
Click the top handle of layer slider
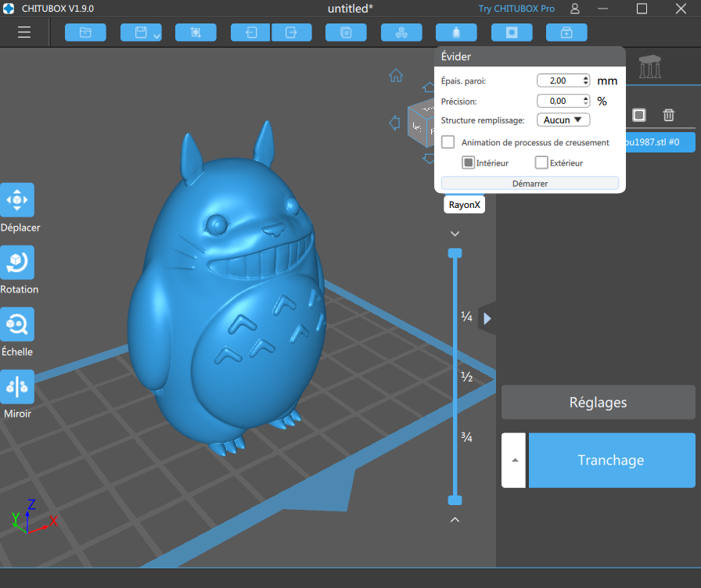pyautogui.click(x=455, y=253)
